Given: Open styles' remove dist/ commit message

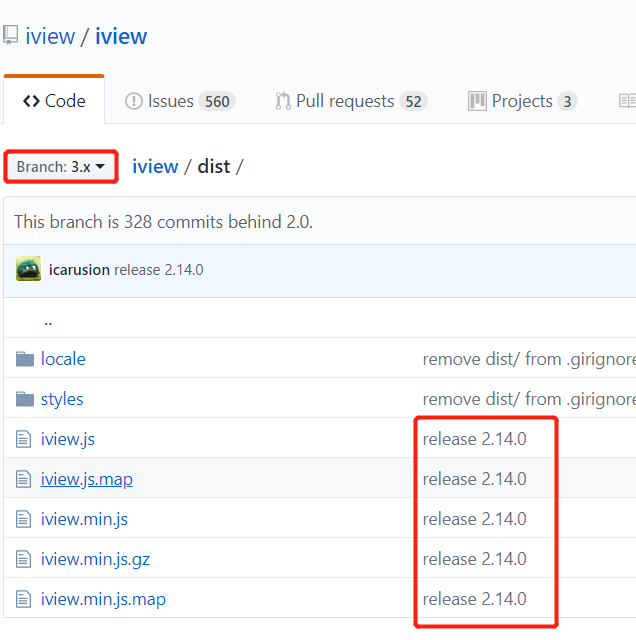Looking at the screenshot, I should click(x=529, y=400).
